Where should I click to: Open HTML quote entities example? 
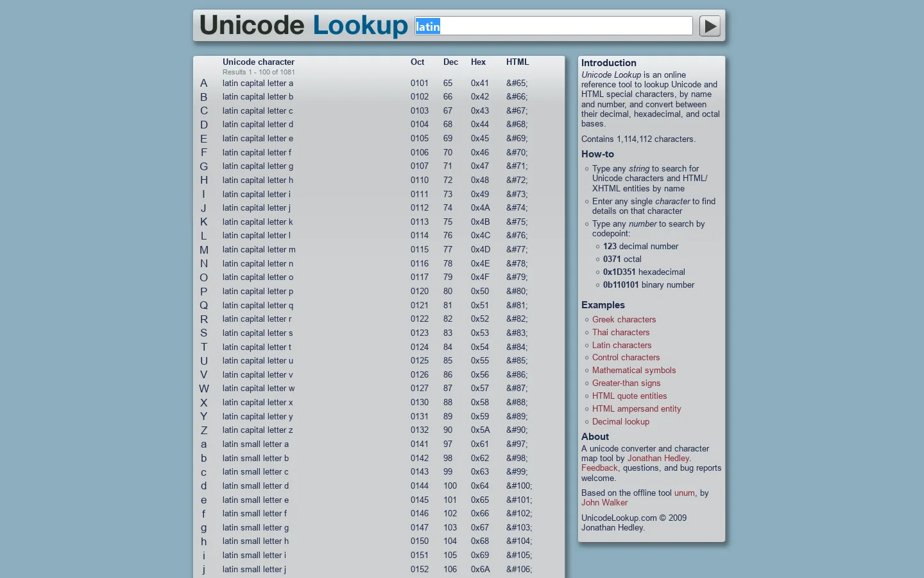click(x=629, y=396)
